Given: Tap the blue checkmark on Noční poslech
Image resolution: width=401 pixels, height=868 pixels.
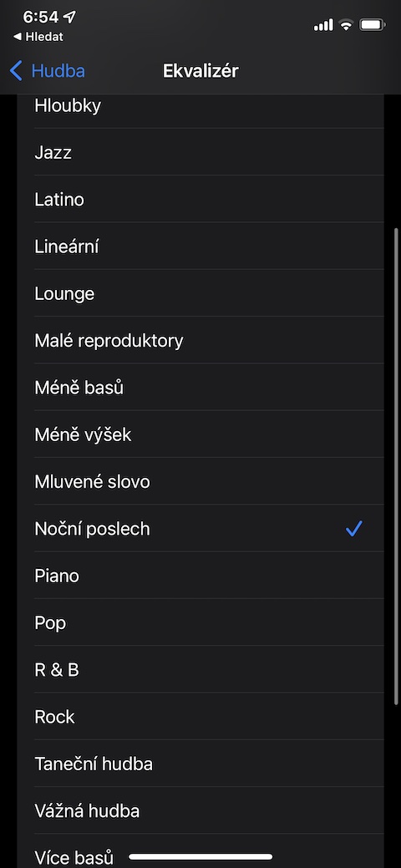Looking at the screenshot, I should [354, 529].
